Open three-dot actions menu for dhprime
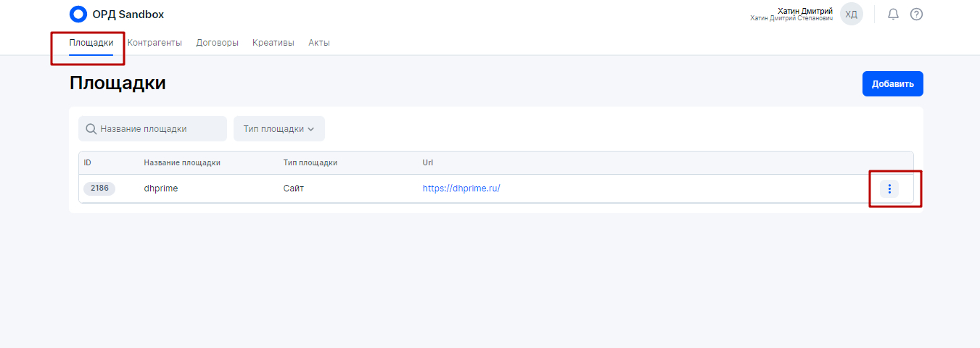 [x=889, y=189]
